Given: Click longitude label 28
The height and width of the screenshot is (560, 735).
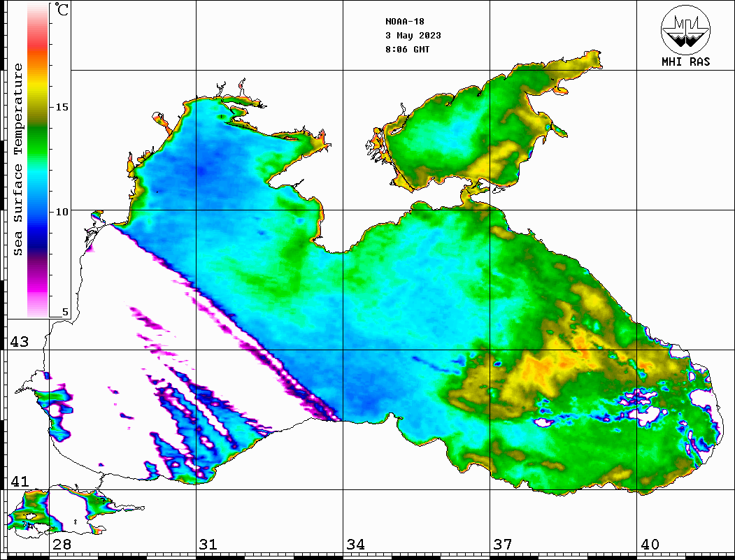Looking at the screenshot, I should coord(62,544).
